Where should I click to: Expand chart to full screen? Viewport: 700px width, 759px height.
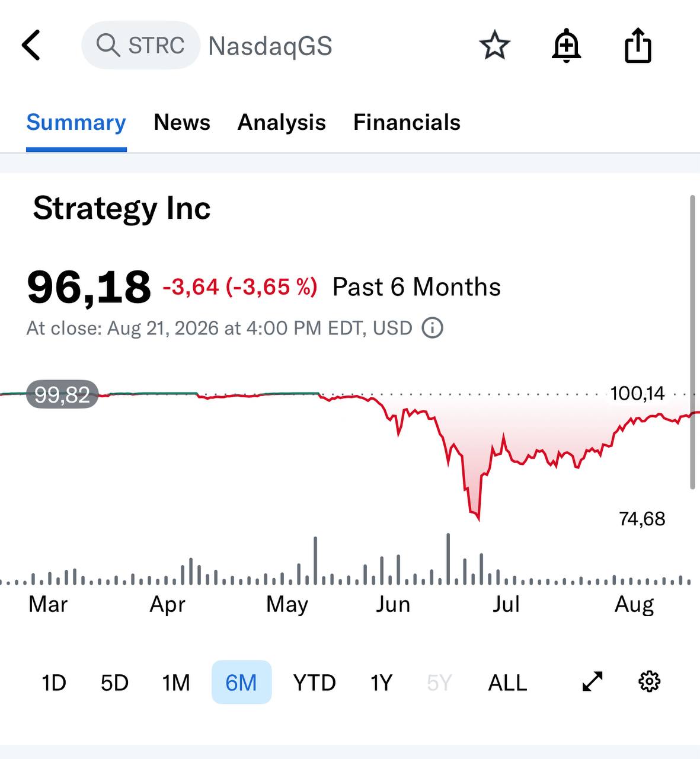(593, 682)
